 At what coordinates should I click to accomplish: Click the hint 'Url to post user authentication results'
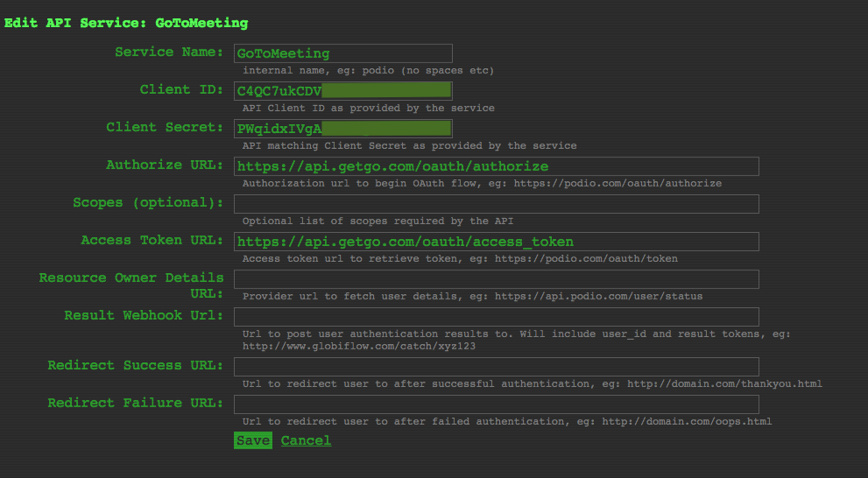517,341
